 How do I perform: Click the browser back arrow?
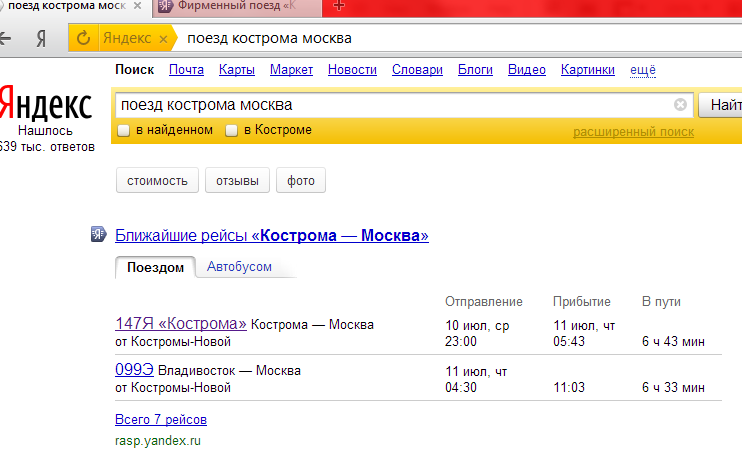pyautogui.click(x=5, y=38)
